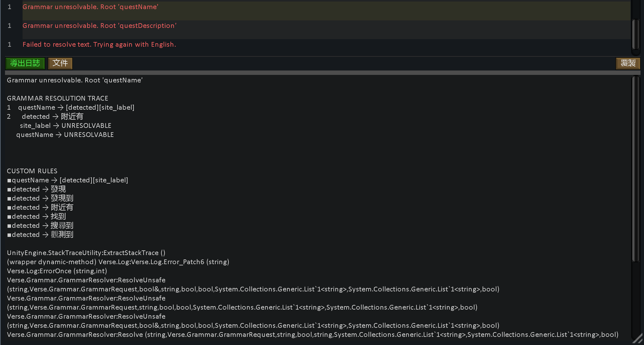Select the custom rule 'detected → 發現'
Image resolution: width=644 pixels, height=345 pixels.
point(38,189)
